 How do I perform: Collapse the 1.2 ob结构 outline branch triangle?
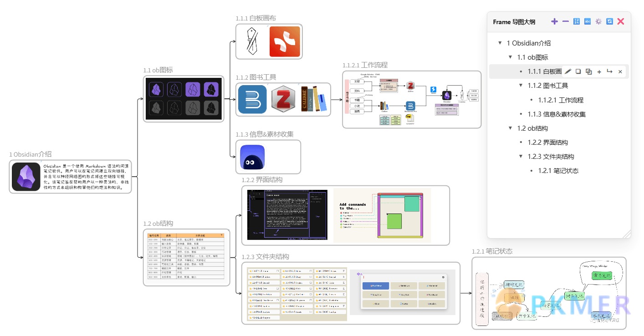[x=511, y=128]
